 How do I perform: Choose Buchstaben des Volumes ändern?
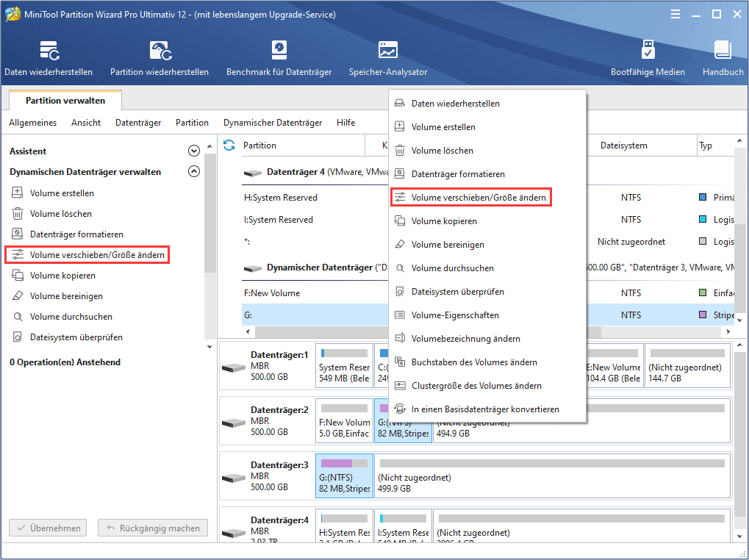coord(487,362)
